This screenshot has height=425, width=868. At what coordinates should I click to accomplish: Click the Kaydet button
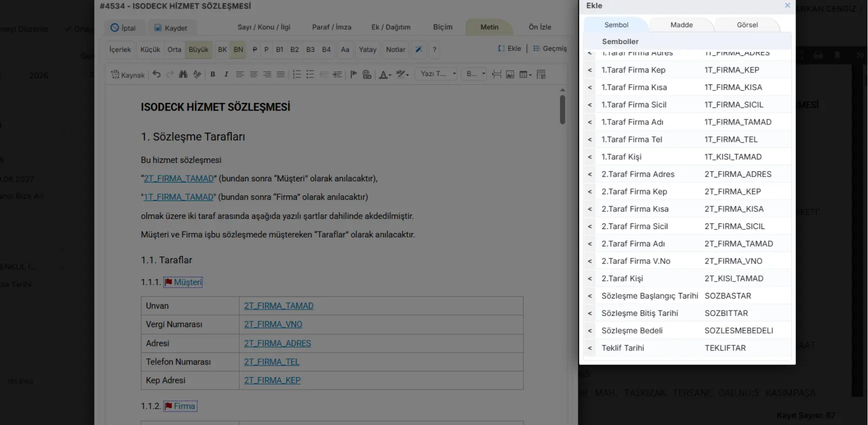pos(170,27)
